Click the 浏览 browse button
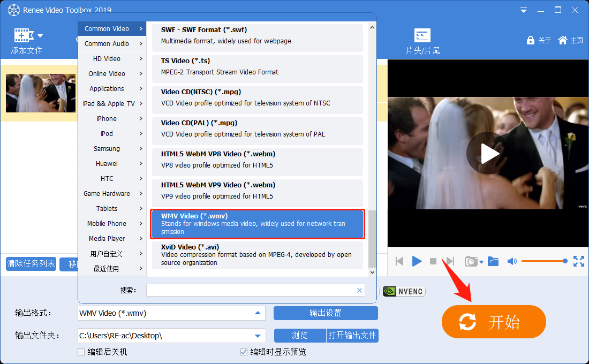The width and height of the screenshot is (589, 364). [300, 336]
